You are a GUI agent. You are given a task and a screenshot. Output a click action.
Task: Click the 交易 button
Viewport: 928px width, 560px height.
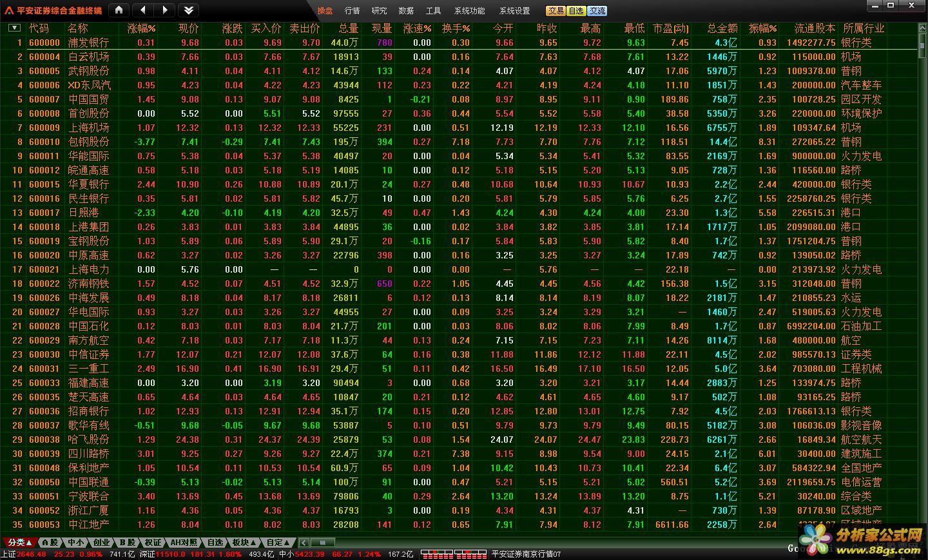point(556,11)
